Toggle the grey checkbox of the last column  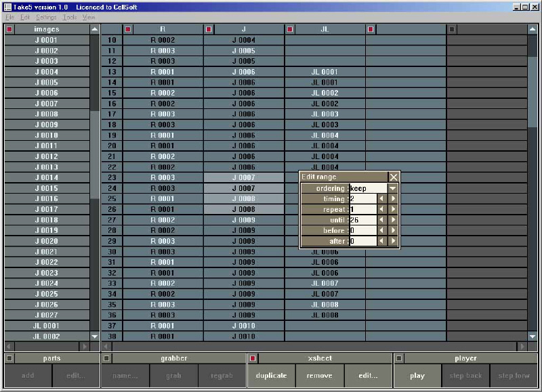[452, 29]
